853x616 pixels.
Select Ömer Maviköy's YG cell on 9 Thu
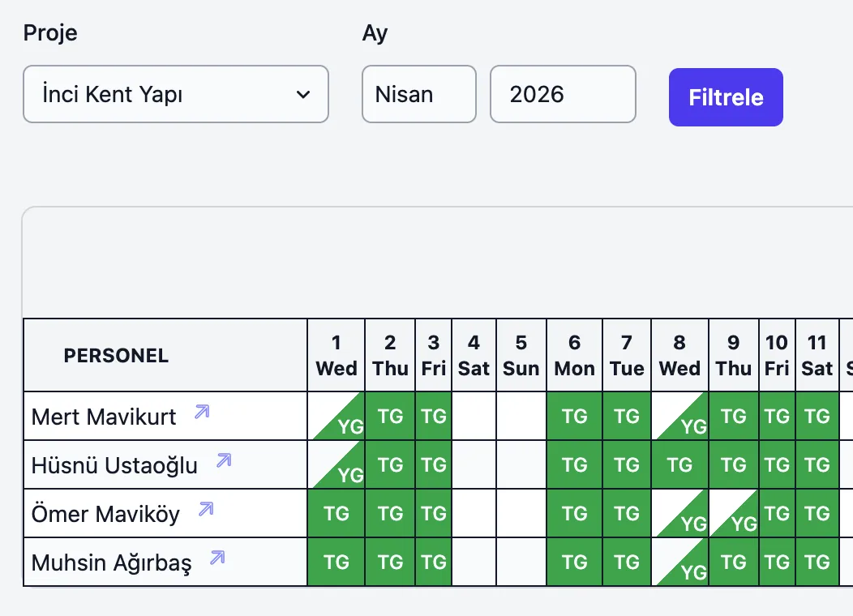coord(734,513)
